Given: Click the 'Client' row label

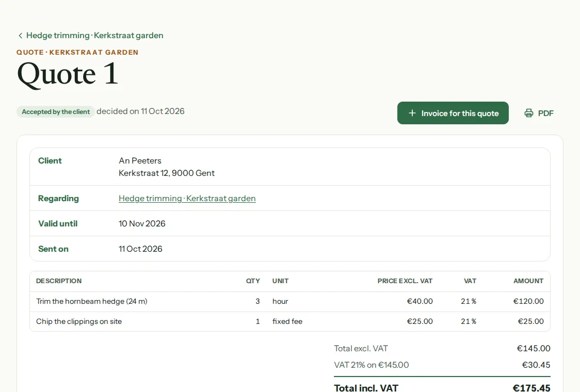Looking at the screenshot, I should (x=50, y=161).
